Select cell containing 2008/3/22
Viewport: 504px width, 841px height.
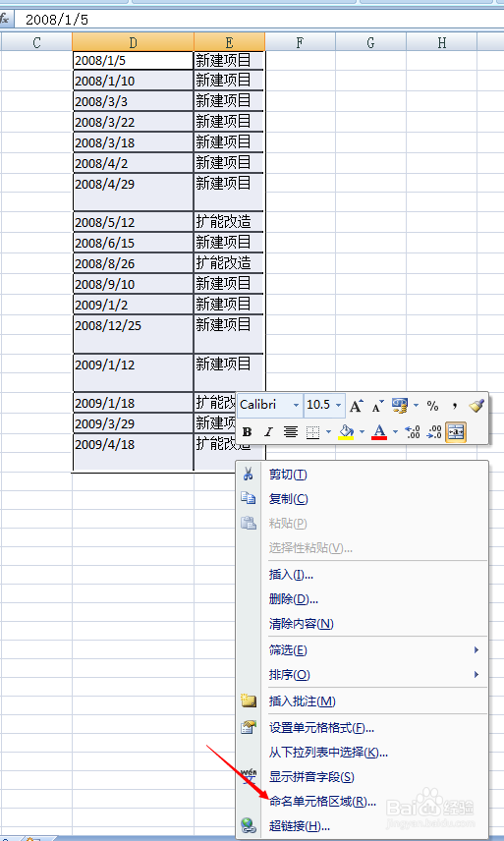click(133, 122)
